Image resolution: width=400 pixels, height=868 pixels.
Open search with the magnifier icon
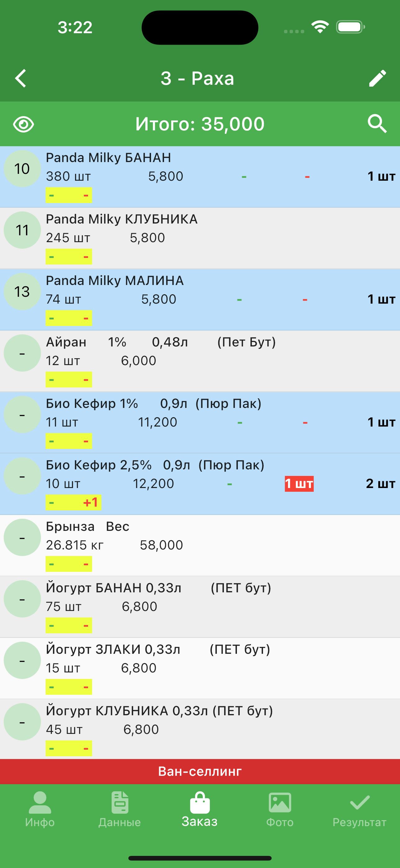(x=377, y=124)
